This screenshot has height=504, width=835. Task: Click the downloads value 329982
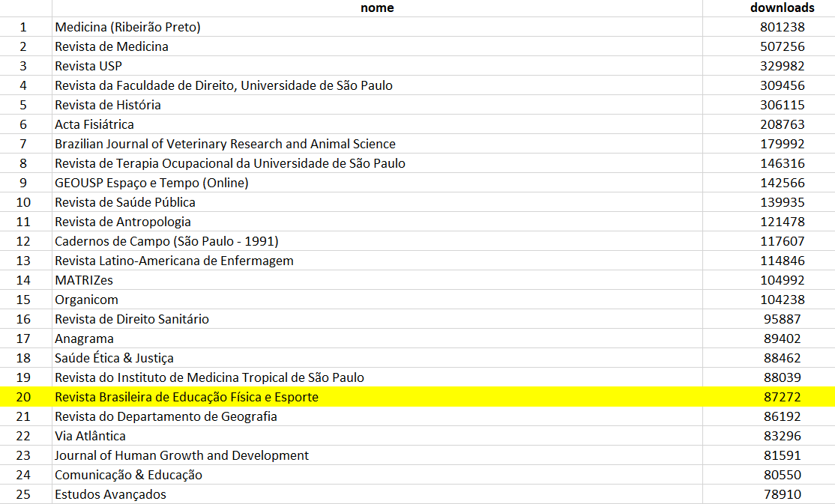click(x=782, y=66)
